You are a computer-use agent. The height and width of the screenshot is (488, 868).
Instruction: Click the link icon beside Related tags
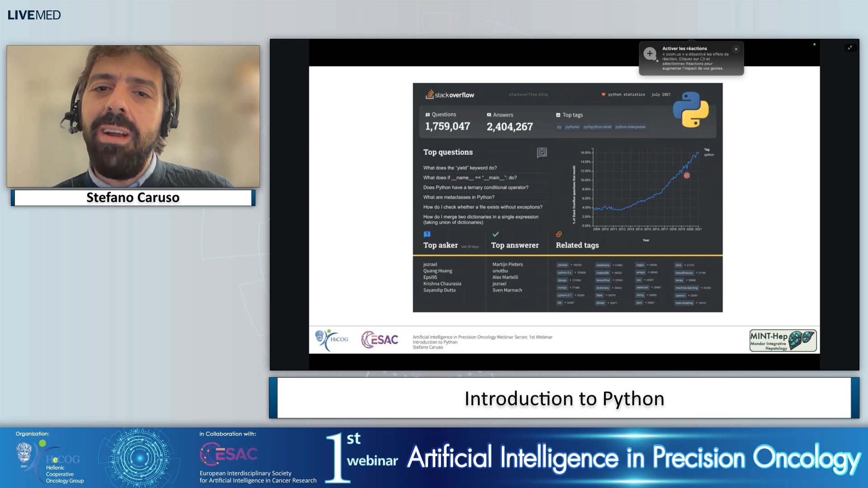coord(559,234)
